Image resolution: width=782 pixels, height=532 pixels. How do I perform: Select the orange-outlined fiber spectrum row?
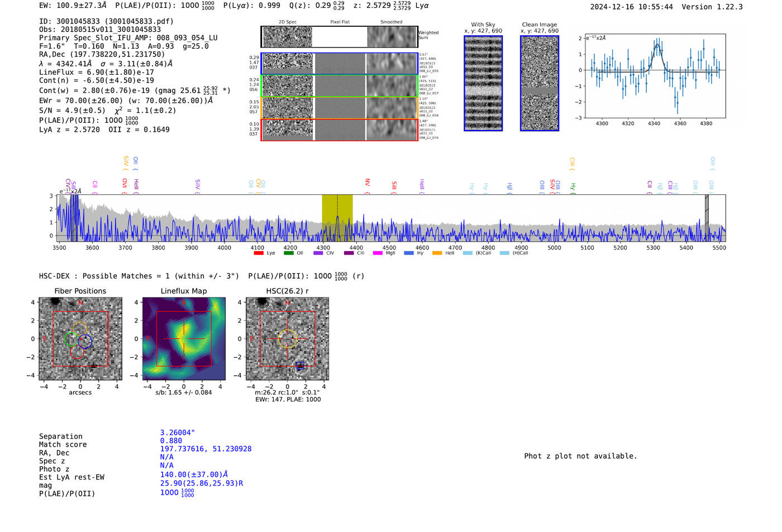click(x=340, y=108)
